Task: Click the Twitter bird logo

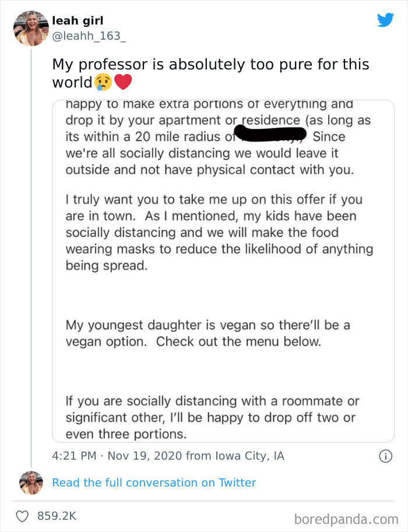Action: click(386, 20)
